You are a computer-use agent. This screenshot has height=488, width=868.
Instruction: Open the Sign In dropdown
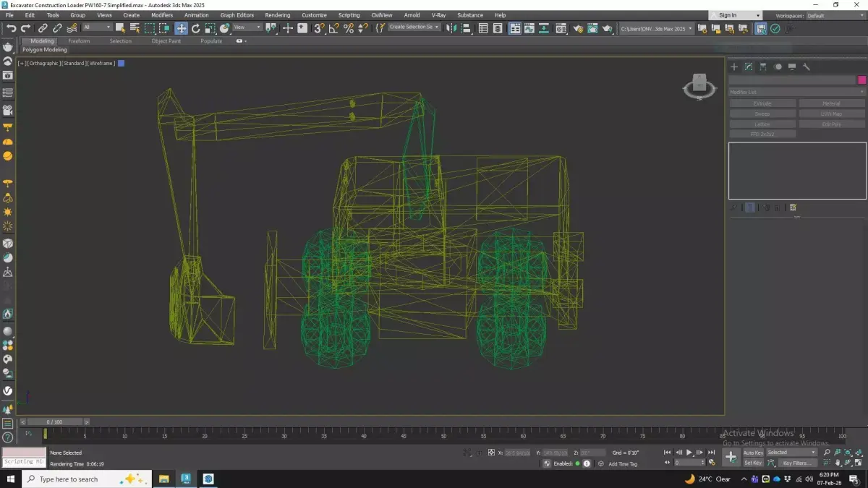coord(735,15)
